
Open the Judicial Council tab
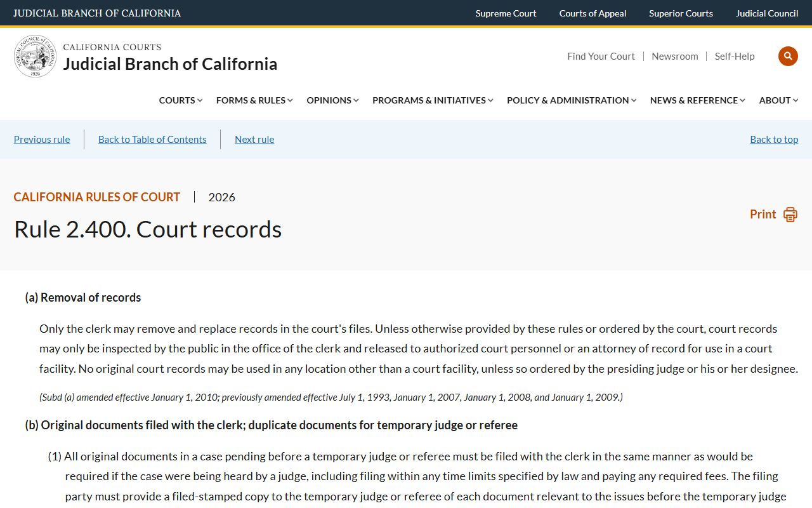[x=767, y=13]
